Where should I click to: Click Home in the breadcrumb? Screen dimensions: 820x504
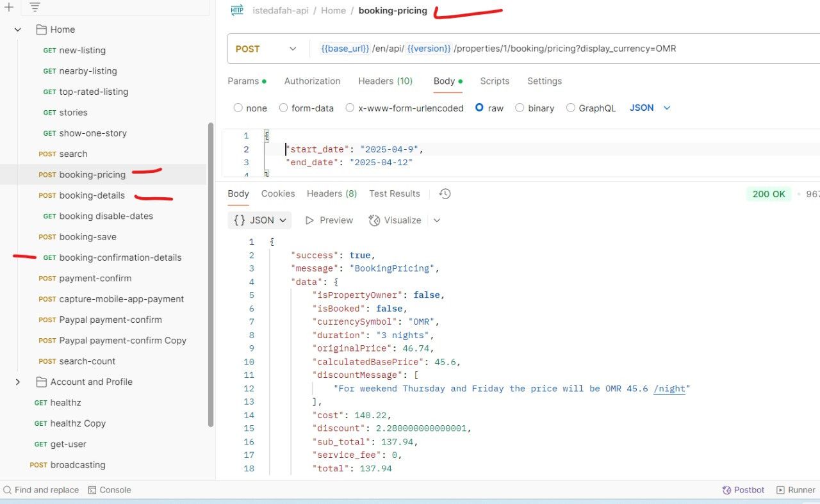click(333, 10)
